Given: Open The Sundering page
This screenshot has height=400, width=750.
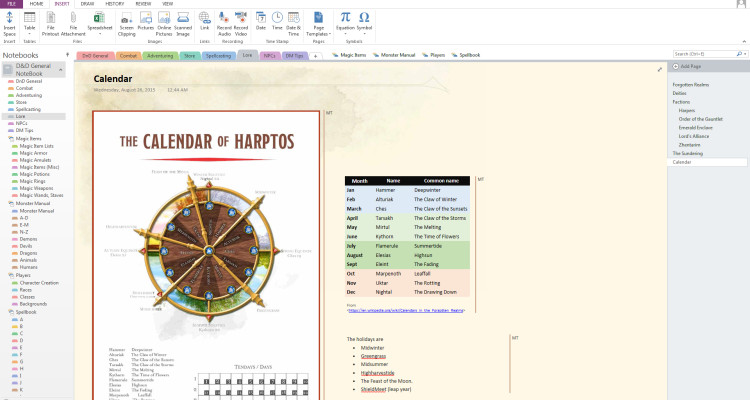Looking at the screenshot, I should tap(687, 154).
